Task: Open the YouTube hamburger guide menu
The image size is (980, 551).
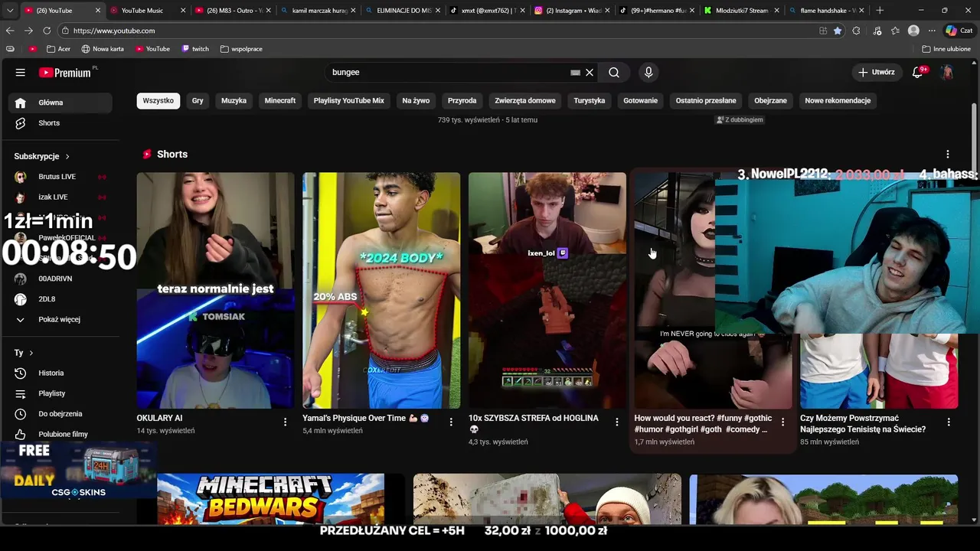Action: point(21,73)
